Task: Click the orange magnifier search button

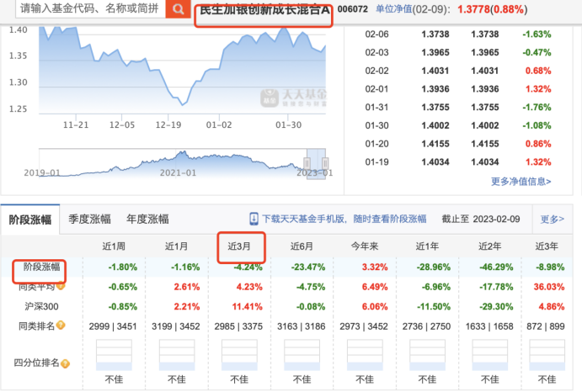Action: coord(178,9)
